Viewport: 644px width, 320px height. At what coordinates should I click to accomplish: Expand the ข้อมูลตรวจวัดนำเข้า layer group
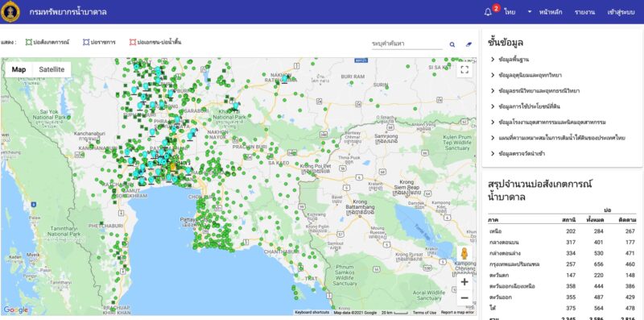point(518,153)
